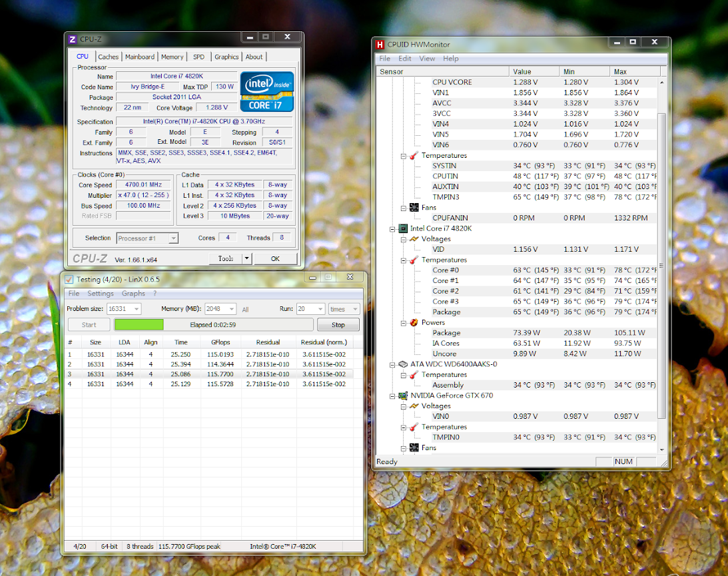Click the LinX checkmark title bar icon
The height and width of the screenshot is (576, 728).
69,280
